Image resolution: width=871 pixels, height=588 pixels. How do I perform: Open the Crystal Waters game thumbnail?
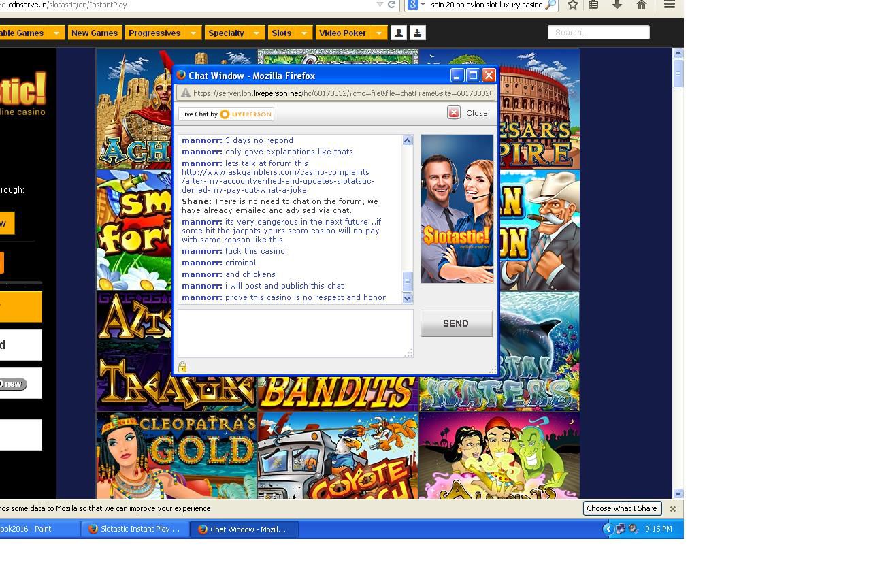click(539, 351)
